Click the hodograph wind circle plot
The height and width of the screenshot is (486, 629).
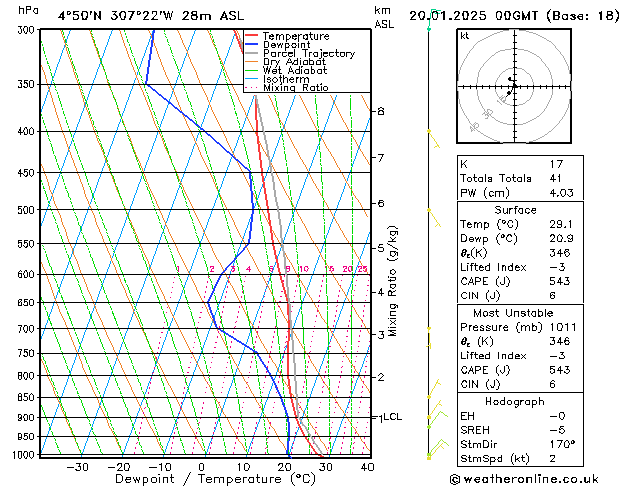pyautogui.click(x=514, y=86)
